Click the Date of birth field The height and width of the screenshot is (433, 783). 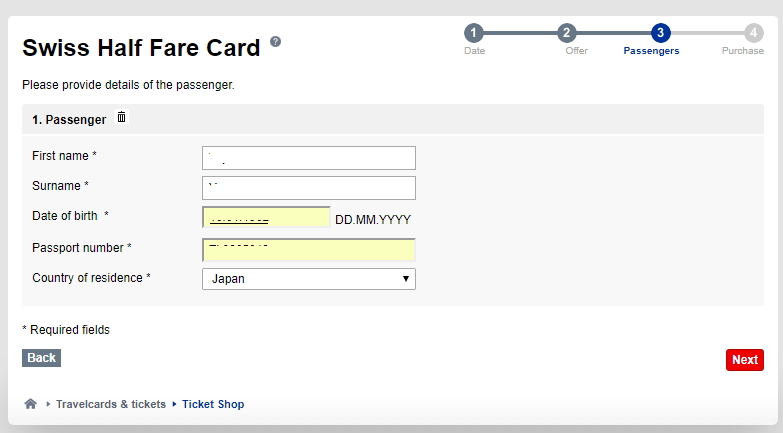266,217
